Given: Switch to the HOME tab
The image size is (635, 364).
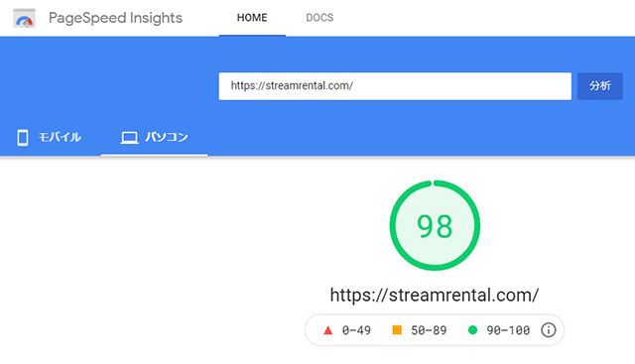Looking at the screenshot, I should [x=252, y=18].
